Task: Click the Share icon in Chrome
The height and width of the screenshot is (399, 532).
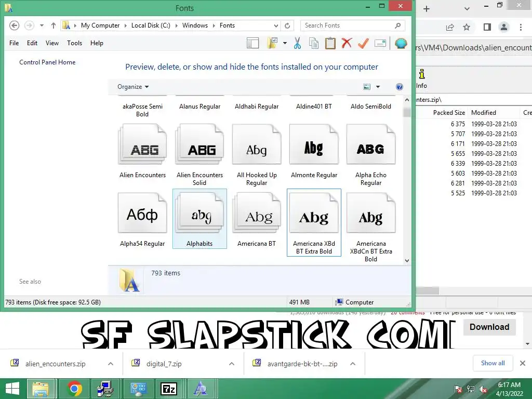Action: click(450, 27)
